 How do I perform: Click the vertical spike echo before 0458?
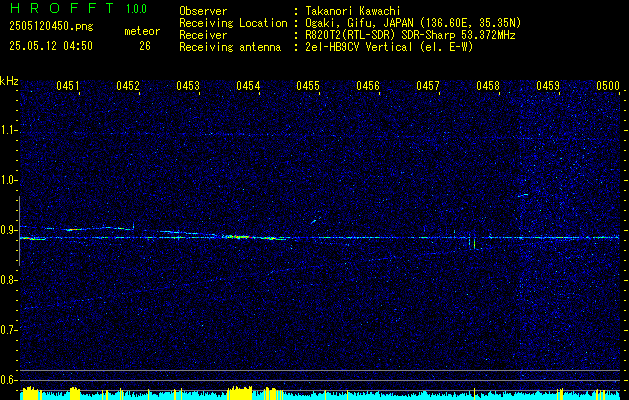(x=475, y=243)
